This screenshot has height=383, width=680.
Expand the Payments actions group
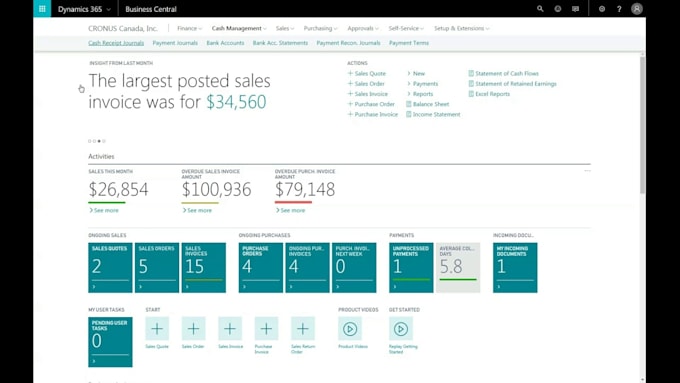click(x=422, y=84)
